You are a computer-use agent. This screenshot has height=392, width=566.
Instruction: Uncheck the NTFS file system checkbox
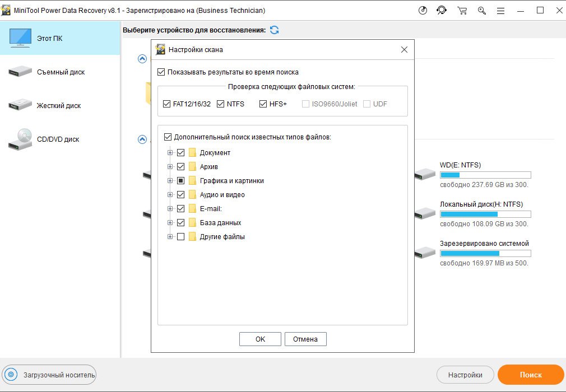tap(221, 104)
